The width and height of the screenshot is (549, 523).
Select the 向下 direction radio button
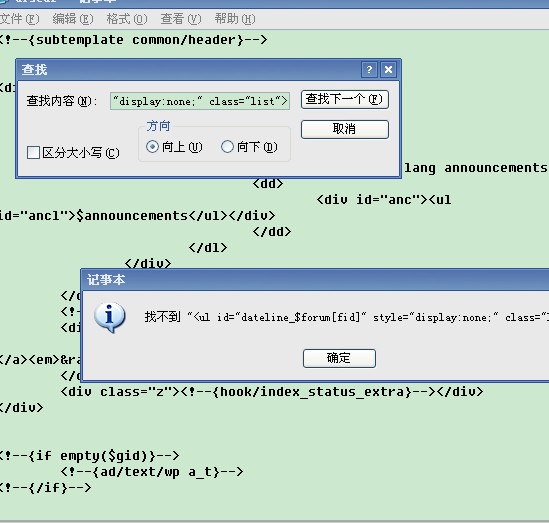click(x=227, y=146)
